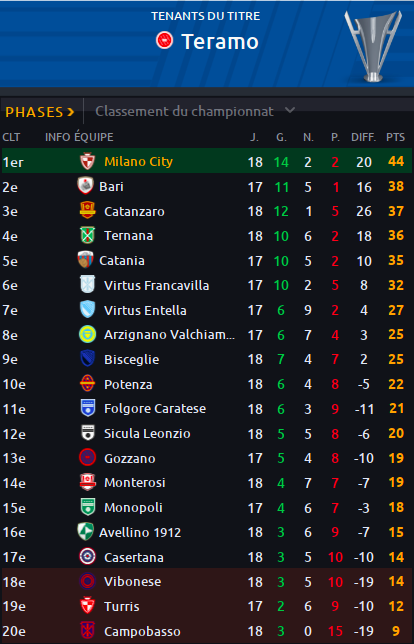Sort by the DIFF. column header
This screenshot has width=414, height=644.
pos(363,137)
